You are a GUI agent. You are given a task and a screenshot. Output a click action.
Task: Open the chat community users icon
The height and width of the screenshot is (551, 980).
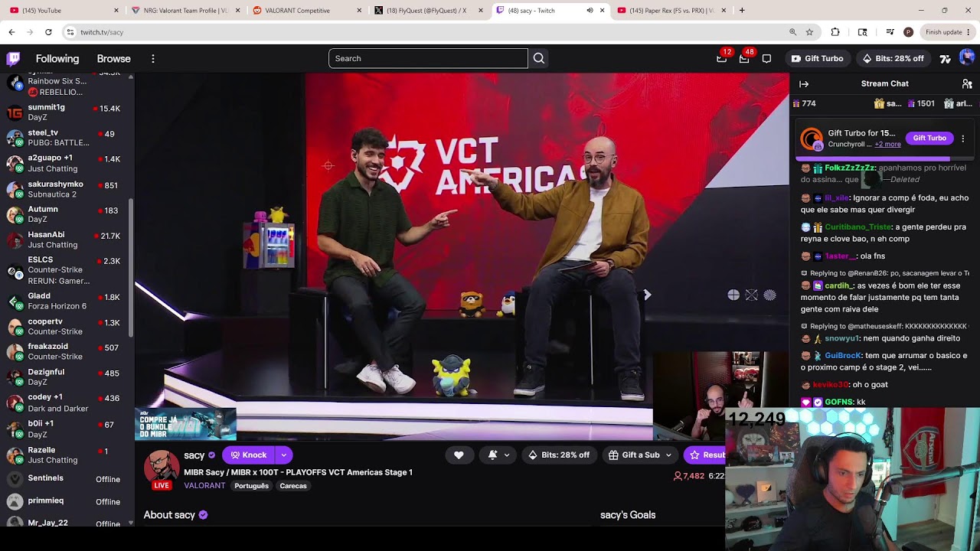point(967,83)
